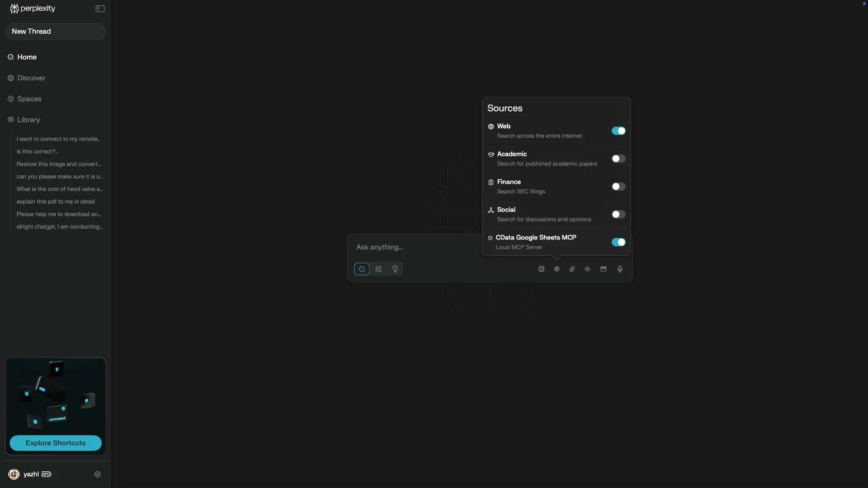Viewport: 868px width, 488px height.
Task: Click the globe sources icon
Action: pyautogui.click(x=557, y=269)
